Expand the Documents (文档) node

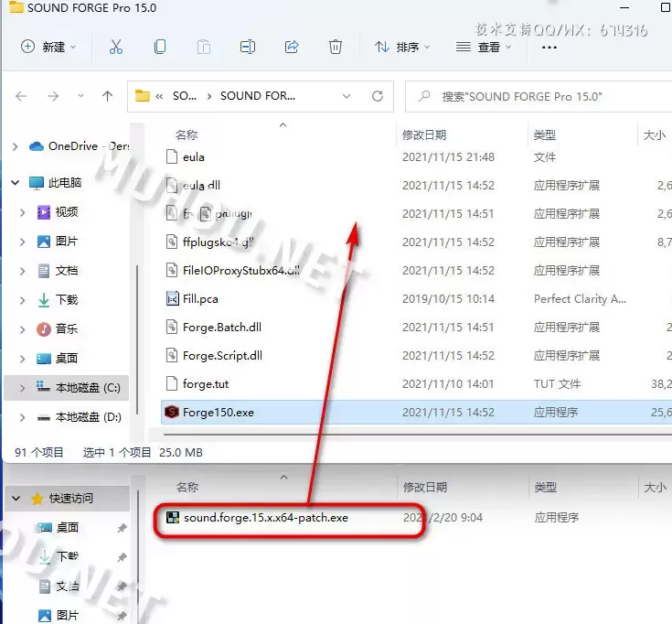coord(22,271)
